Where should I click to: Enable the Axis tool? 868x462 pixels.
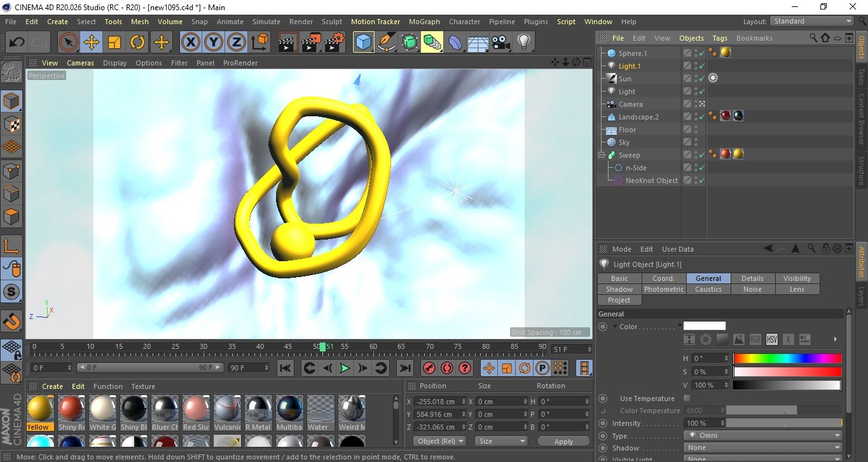[12, 246]
